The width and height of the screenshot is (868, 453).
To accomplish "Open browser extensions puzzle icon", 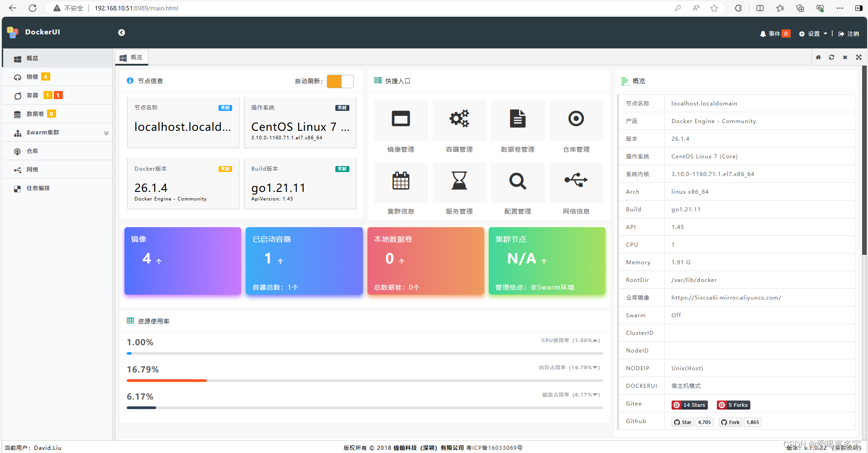I will tap(738, 8).
